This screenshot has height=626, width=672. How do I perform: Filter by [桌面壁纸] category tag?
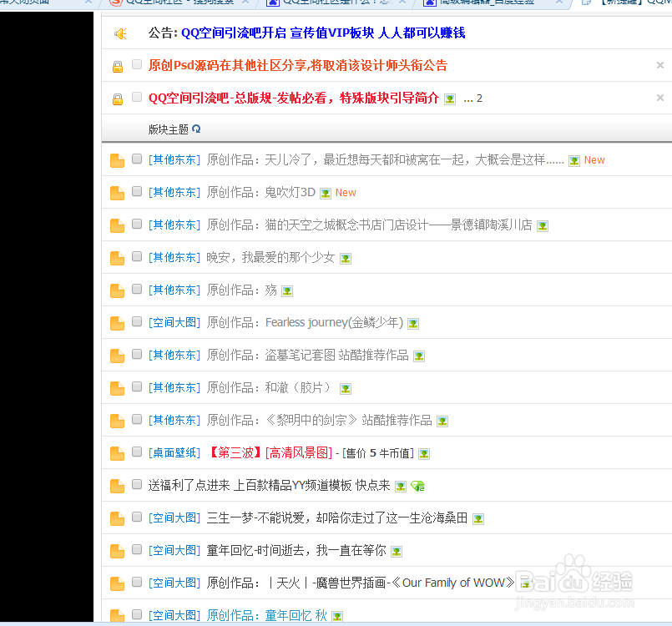click(x=174, y=453)
